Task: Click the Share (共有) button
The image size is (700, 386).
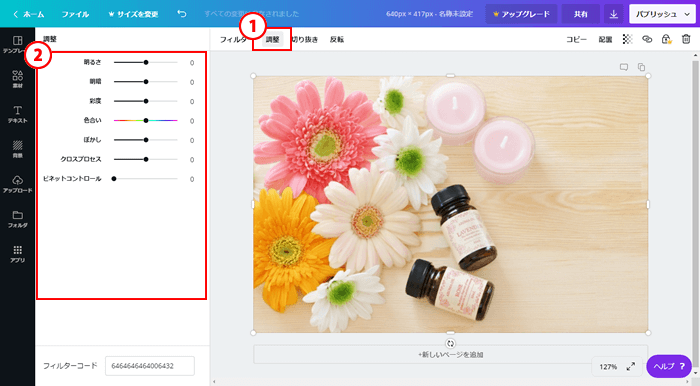Action: pos(580,14)
